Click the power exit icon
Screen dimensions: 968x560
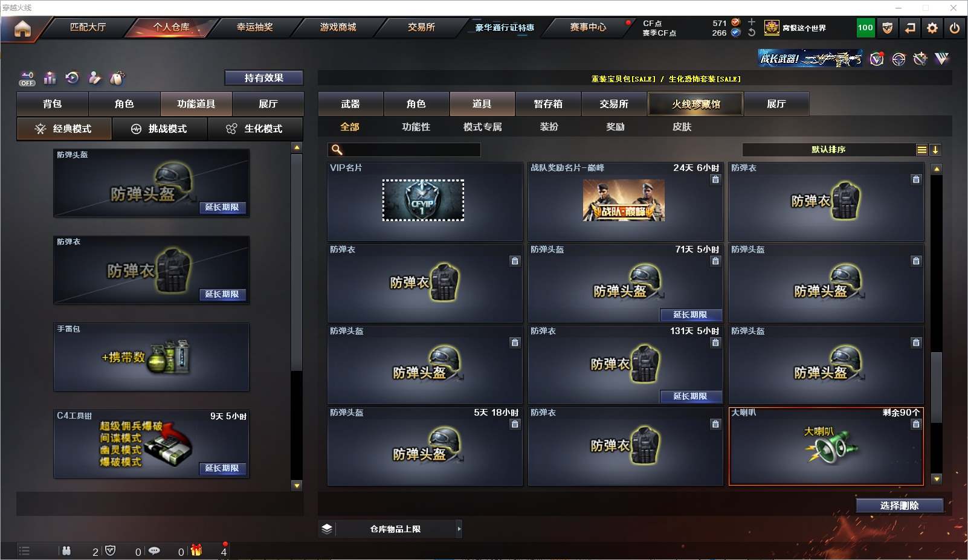click(x=955, y=28)
